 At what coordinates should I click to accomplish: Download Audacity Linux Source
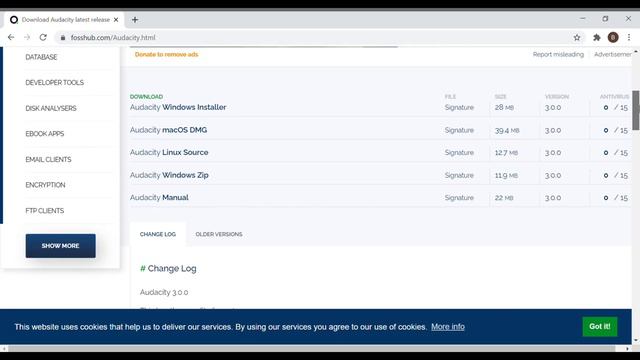[x=169, y=152]
